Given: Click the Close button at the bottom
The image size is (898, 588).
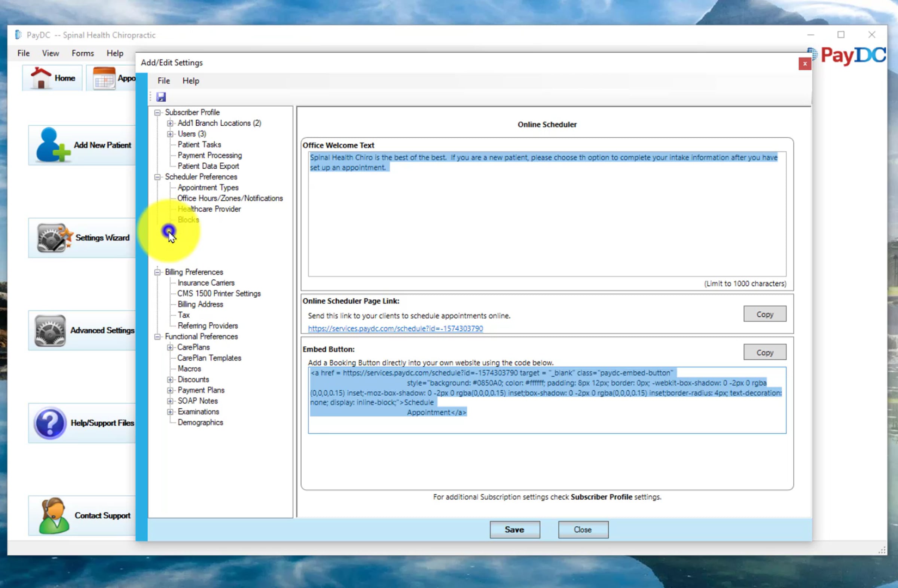Looking at the screenshot, I should coord(583,530).
